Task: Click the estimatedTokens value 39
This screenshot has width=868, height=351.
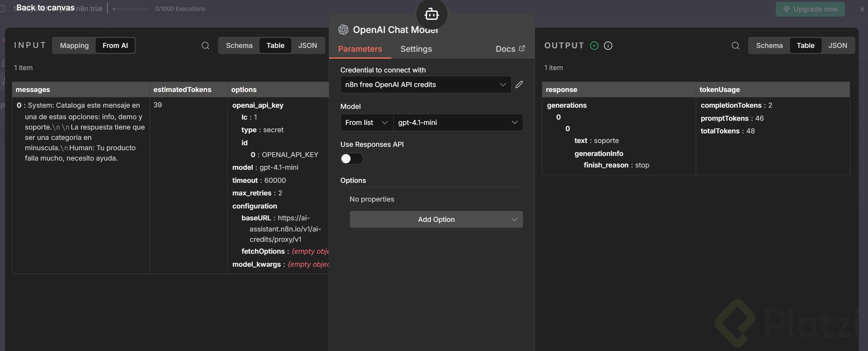Action: (x=158, y=105)
